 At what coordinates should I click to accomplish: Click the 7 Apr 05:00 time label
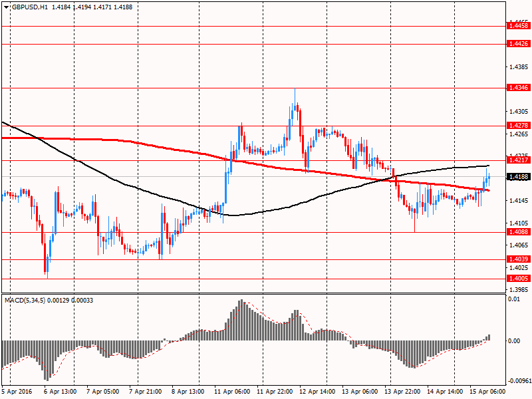(x=103, y=392)
